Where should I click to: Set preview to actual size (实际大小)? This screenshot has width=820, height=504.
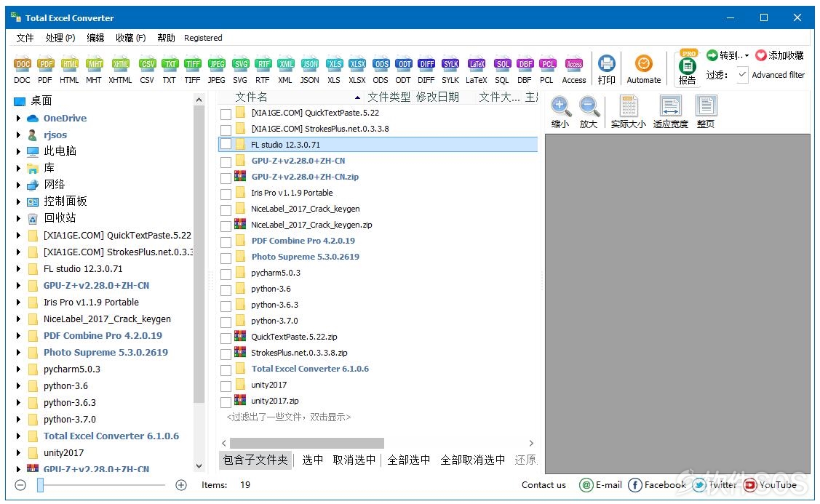click(629, 112)
